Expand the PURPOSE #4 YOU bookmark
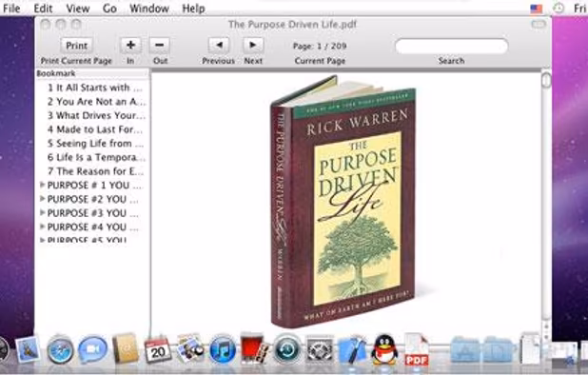The width and height of the screenshot is (588, 375). pos(43,227)
